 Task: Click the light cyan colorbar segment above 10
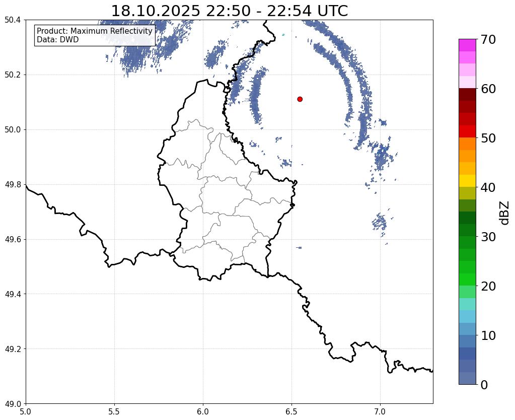point(467,316)
